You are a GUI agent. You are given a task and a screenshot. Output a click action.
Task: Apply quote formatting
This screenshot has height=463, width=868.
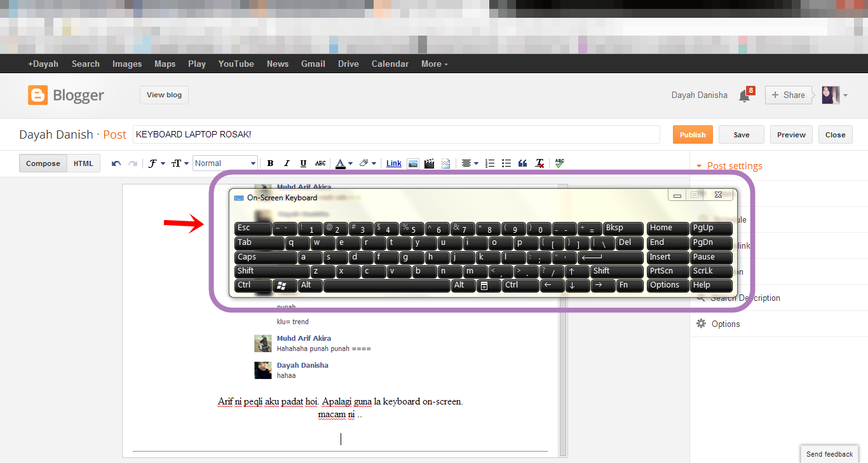522,163
